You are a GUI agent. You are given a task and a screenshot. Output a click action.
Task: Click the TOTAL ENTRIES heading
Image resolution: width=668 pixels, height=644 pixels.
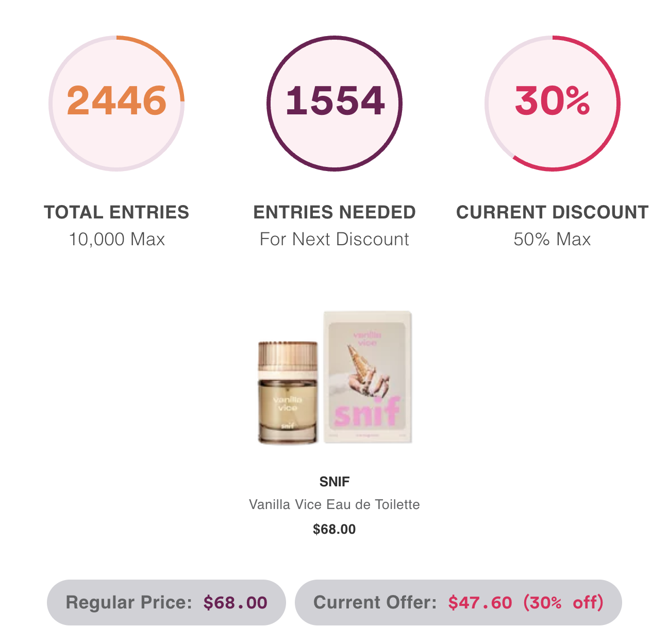pos(116,212)
